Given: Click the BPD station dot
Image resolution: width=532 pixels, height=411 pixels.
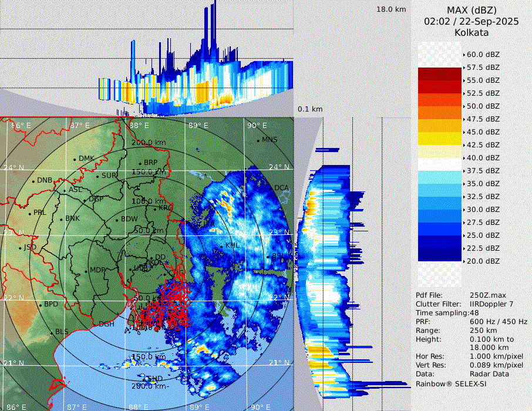Looking at the screenshot, I should click(x=40, y=305).
